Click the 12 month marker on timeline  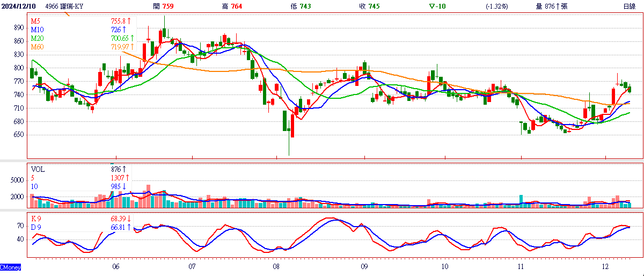[x=605, y=266]
